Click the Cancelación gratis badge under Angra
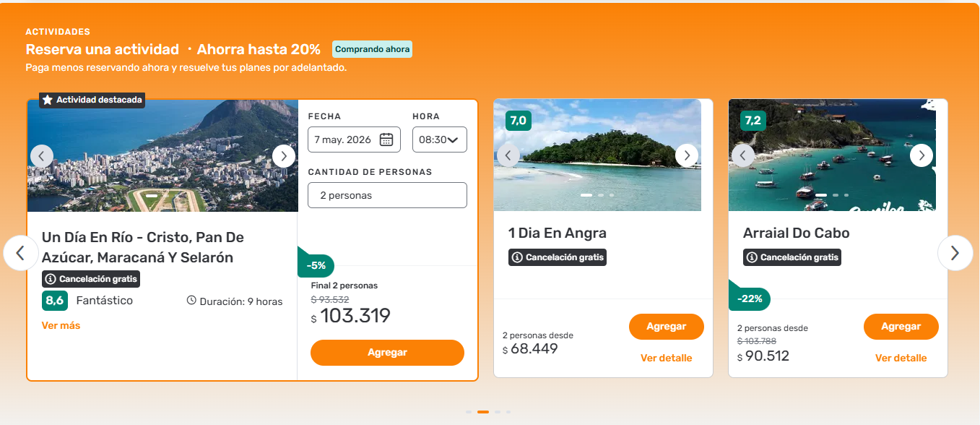Image resolution: width=980 pixels, height=425 pixels. pyautogui.click(x=558, y=257)
